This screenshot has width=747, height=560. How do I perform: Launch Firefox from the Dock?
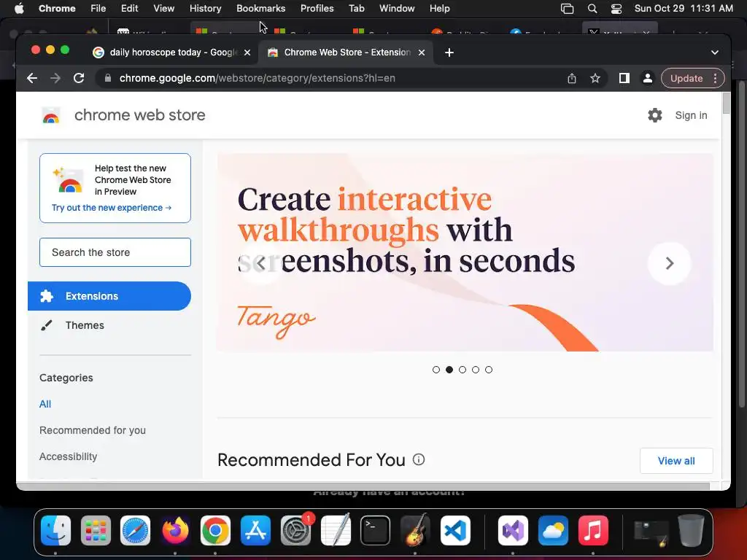coord(175,531)
